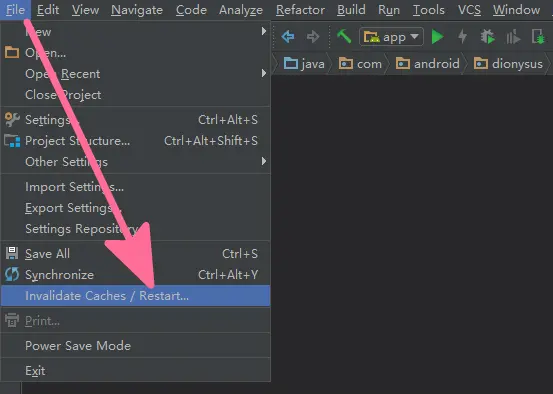The height and width of the screenshot is (394, 553).
Task: Select Close Project
Action: pyautogui.click(x=135, y=95)
